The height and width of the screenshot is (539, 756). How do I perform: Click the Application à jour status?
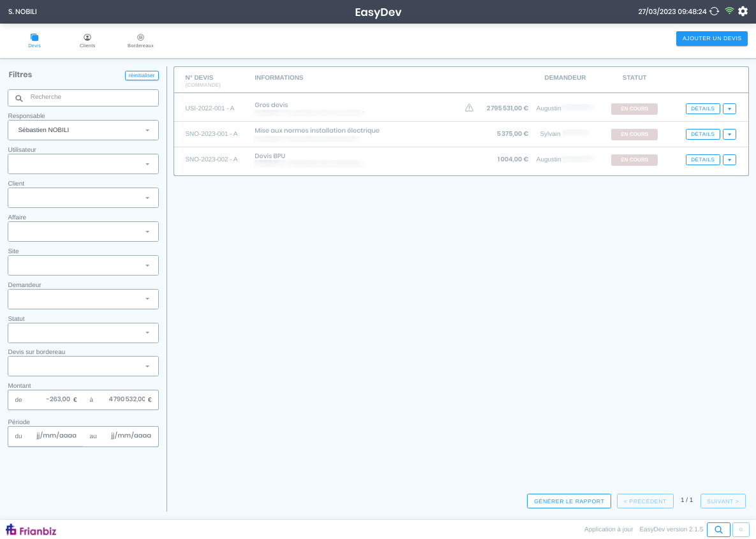[609, 529]
